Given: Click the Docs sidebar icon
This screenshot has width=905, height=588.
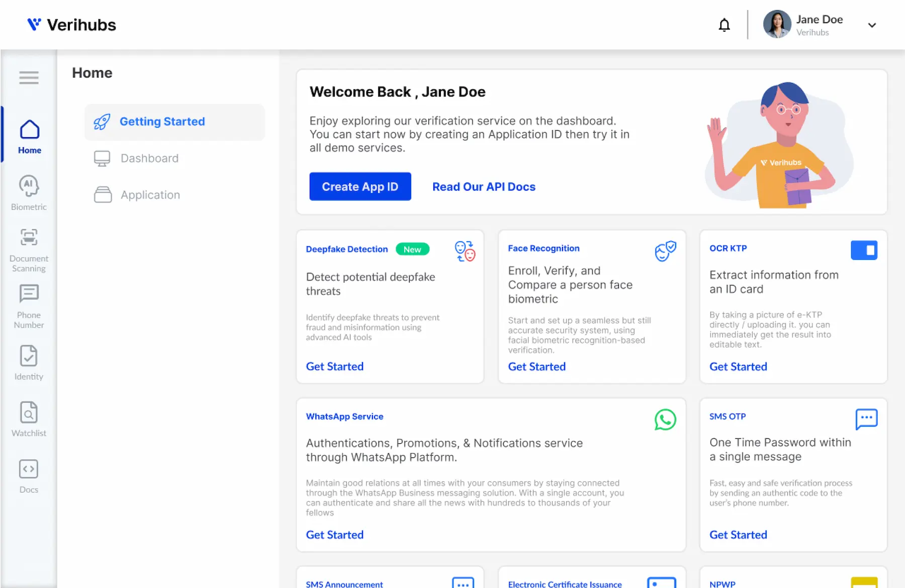Looking at the screenshot, I should click(29, 469).
